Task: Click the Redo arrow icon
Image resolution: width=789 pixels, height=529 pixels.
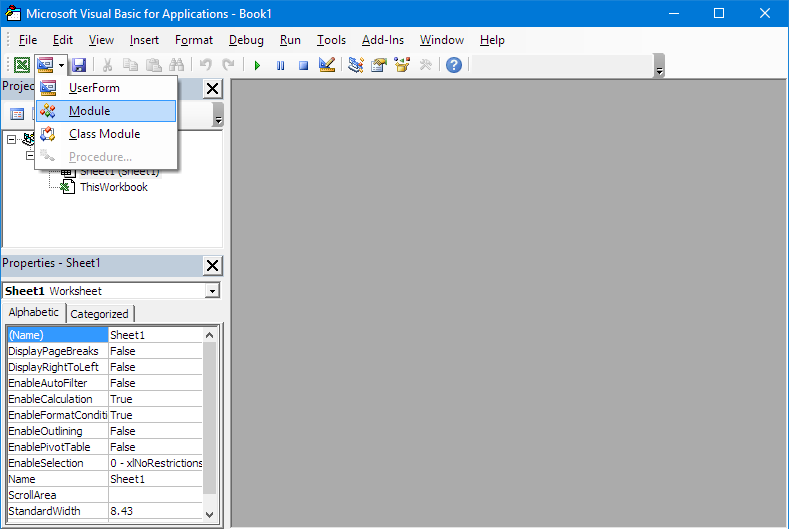Action: [x=228, y=65]
